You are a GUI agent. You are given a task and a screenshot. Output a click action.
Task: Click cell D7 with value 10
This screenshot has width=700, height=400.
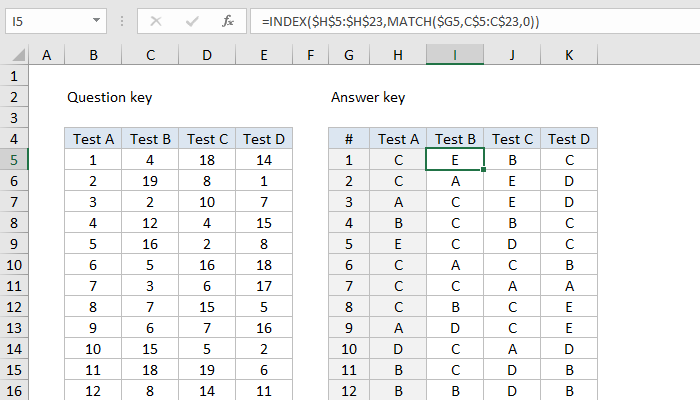click(x=207, y=202)
